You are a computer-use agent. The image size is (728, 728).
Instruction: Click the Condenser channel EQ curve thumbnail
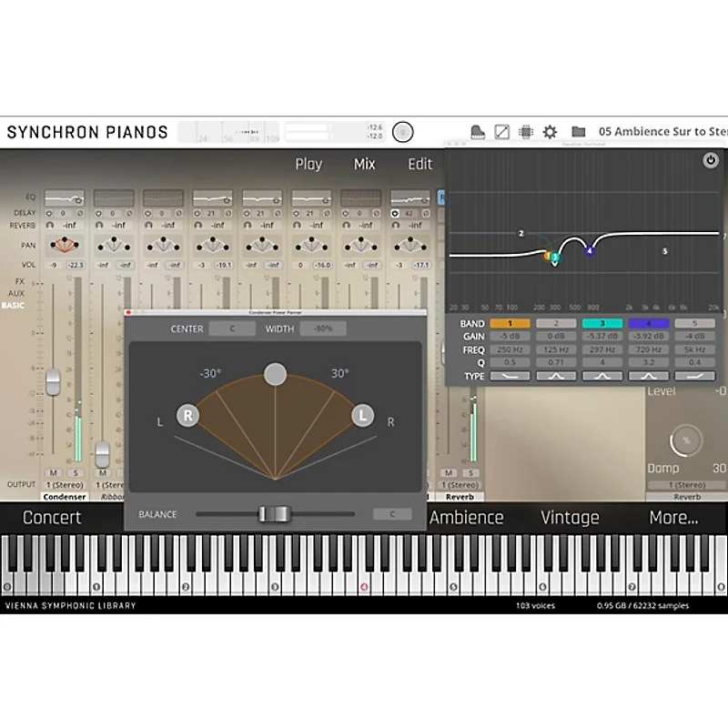click(x=64, y=197)
